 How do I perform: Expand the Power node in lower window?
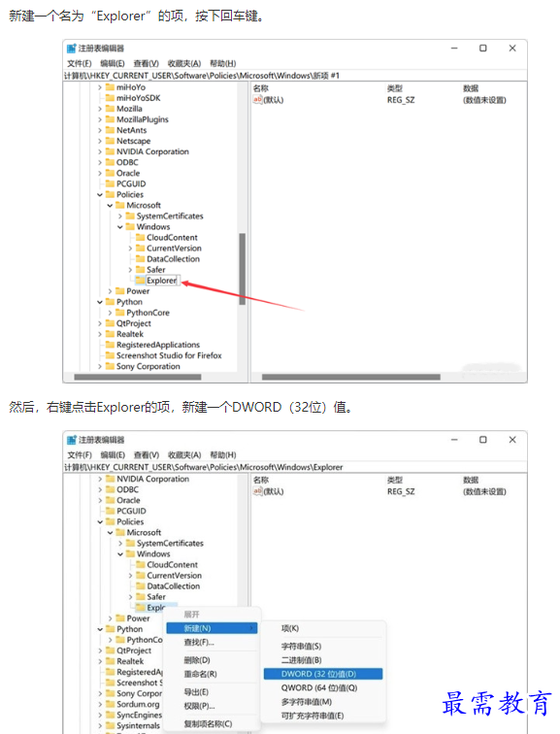(111, 618)
